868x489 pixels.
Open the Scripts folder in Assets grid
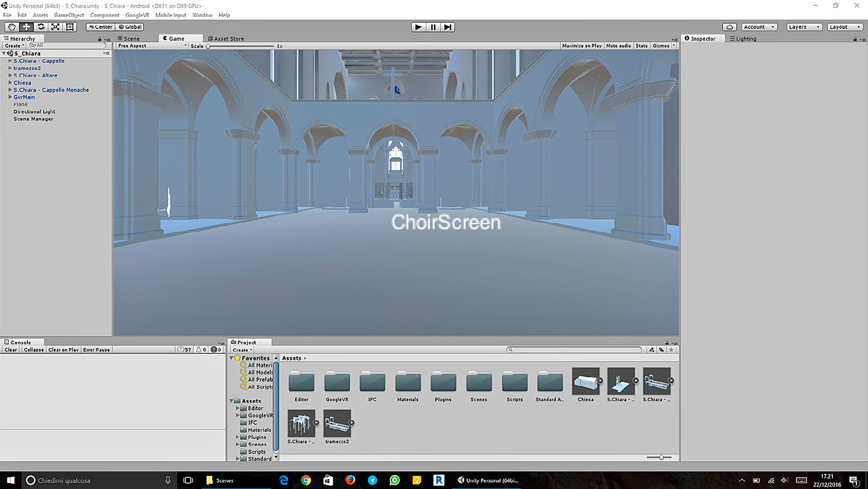tap(514, 381)
